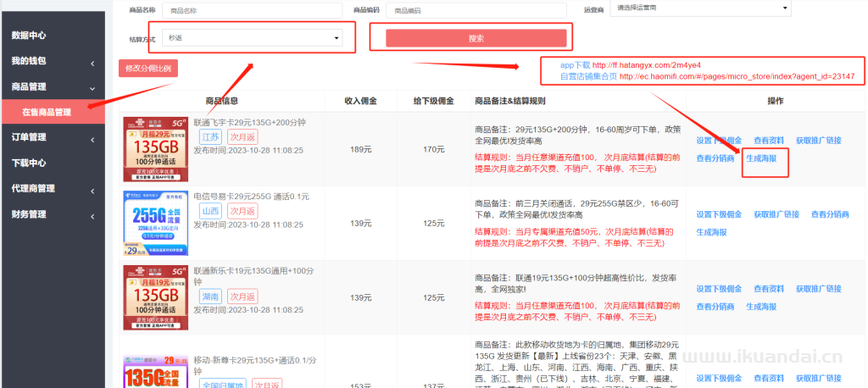Click 次月返 tag on 联通新乐卡 row
This screenshot has height=388, width=868.
pyautogui.click(x=242, y=297)
